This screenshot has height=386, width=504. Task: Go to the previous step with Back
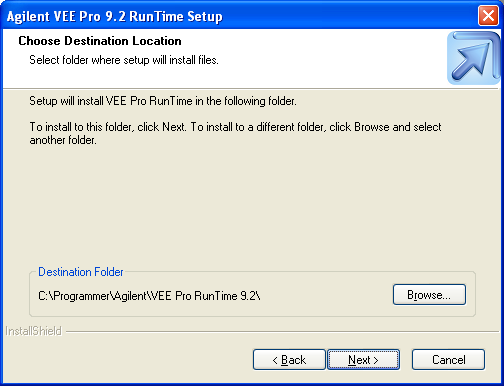point(289,360)
